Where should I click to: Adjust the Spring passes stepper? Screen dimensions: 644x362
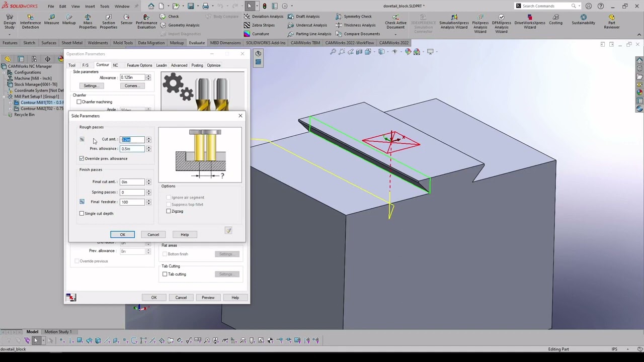click(x=148, y=192)
